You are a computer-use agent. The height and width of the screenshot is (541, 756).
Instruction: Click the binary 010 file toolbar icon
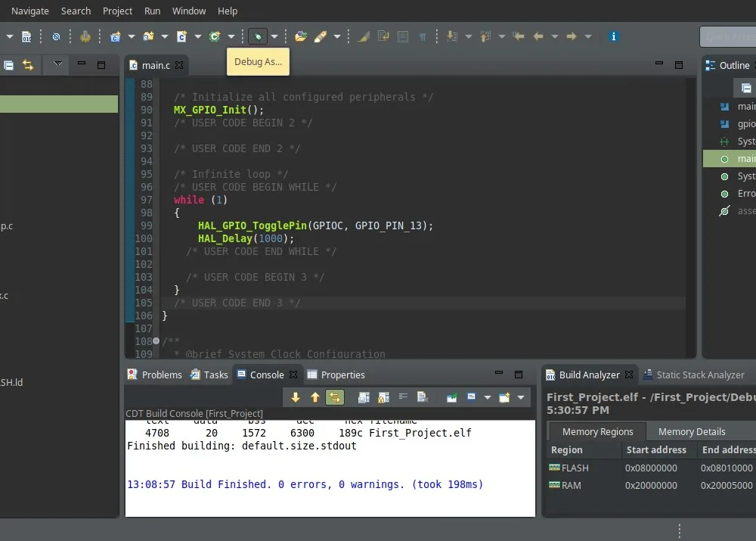pyautogui.click(x=26, y=36)
